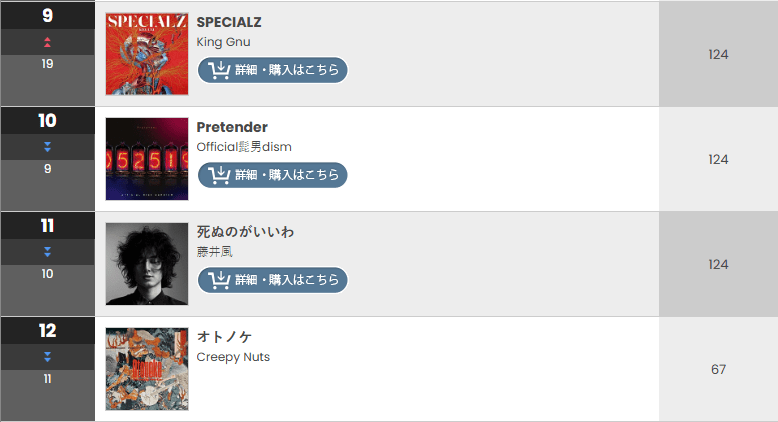The width and height of the screenshot is (778, 422).
Task: Click the blue down arrow at rank 10
Action: [47, 147]
